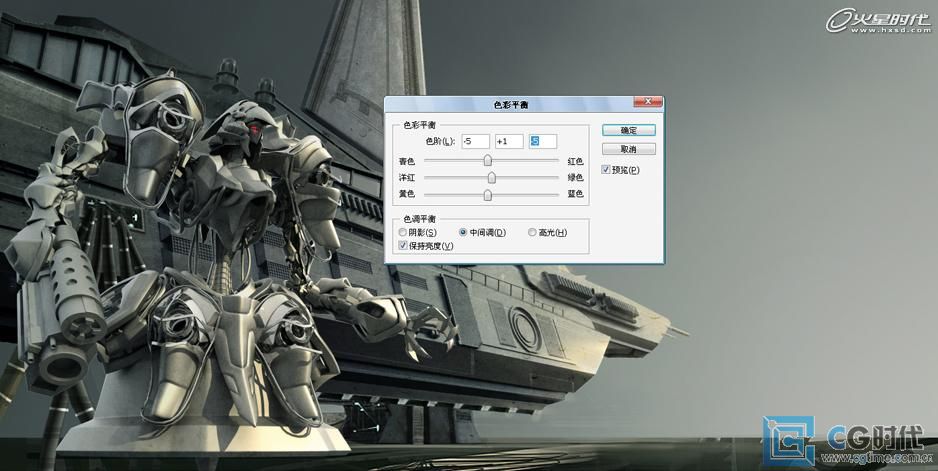Click the 色阶 field showing +1
The height and width of the screenshot is (471, 938).
509,142
